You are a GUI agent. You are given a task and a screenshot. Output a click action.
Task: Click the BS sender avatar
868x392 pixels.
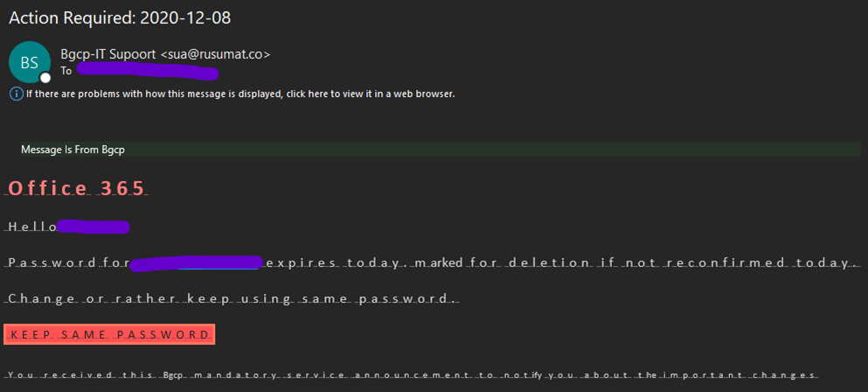coord(29,61)
